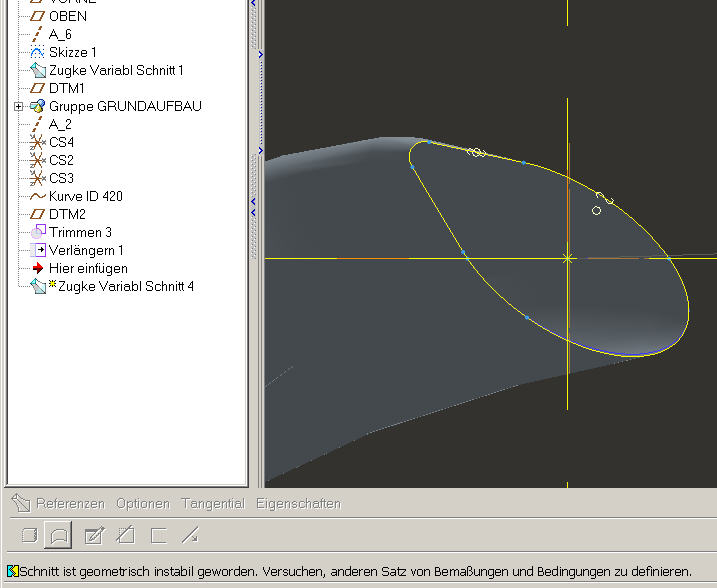Click Zugke Variabl Schnitt 1 sweep icon
Viewport: 717px width, 588px height.
[37, 70]
